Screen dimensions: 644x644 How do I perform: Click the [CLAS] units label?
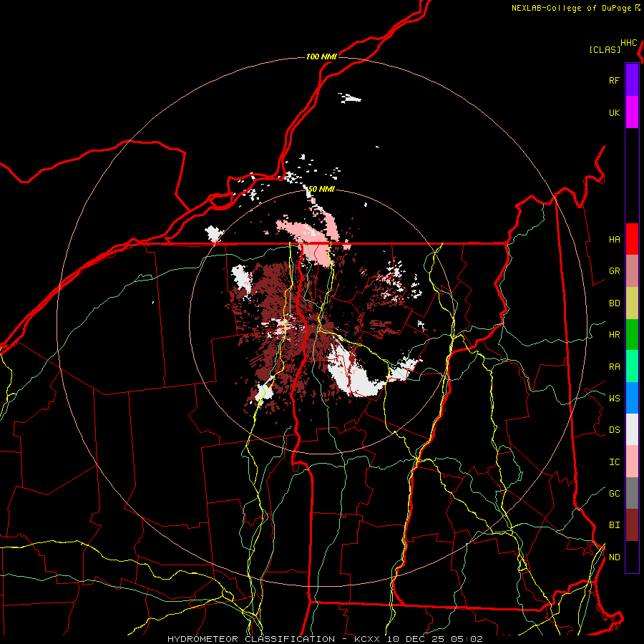tap(605, 49)
